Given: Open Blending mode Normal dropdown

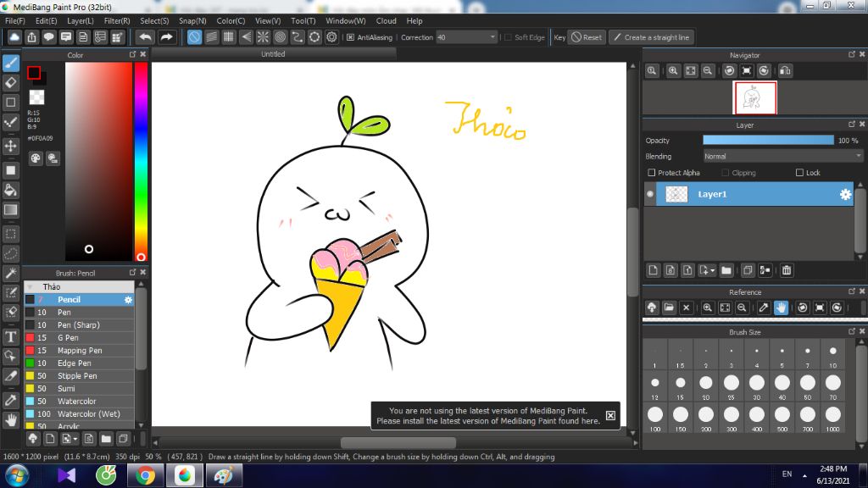Looking at the screenshot, I should coord(782,157).
